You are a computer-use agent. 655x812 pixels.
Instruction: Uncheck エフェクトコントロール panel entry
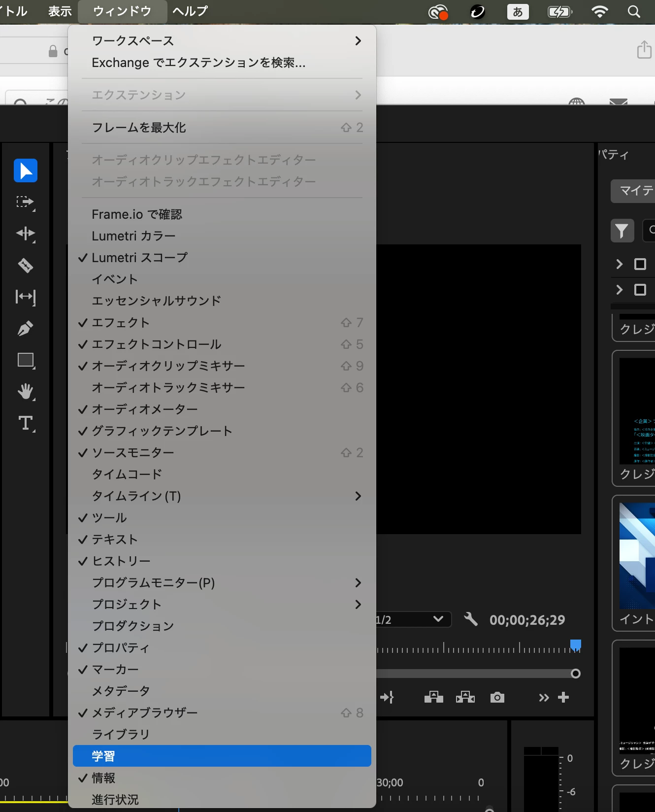click(222, 344)
